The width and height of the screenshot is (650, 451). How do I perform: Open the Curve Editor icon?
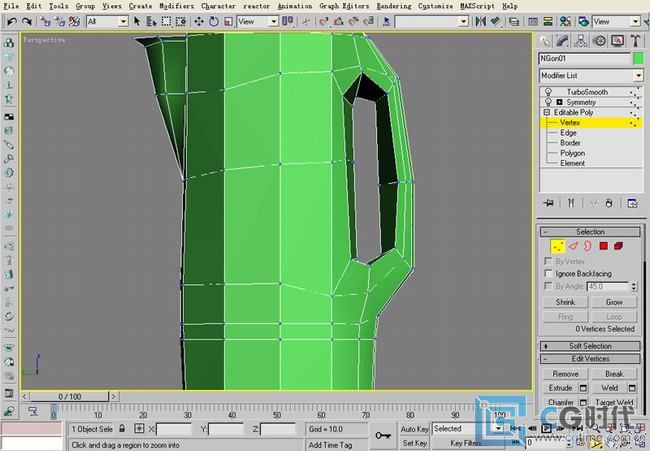pos(533,21)
